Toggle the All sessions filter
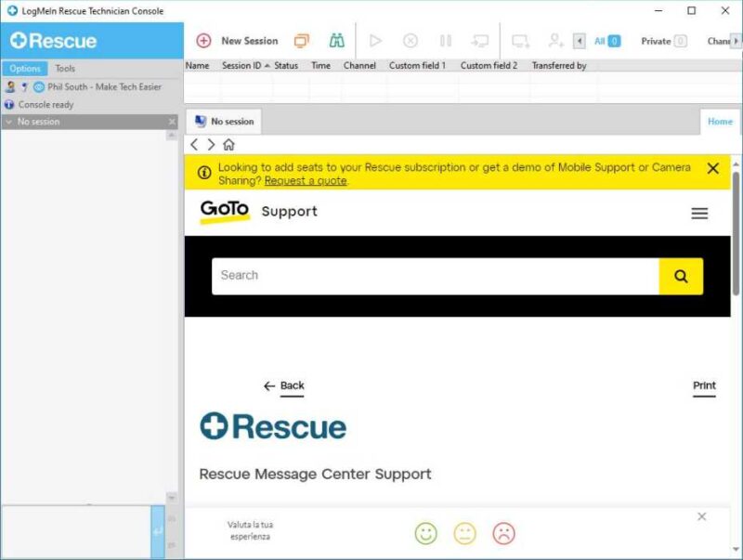The height and width of the screenshot is (560, 743). click(603, 41)
